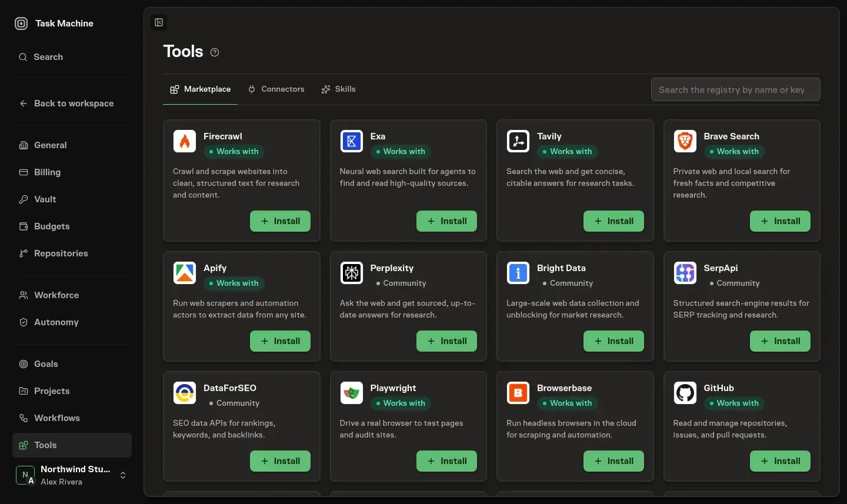Open Workforce in the sidebar

tap(72, 295)
